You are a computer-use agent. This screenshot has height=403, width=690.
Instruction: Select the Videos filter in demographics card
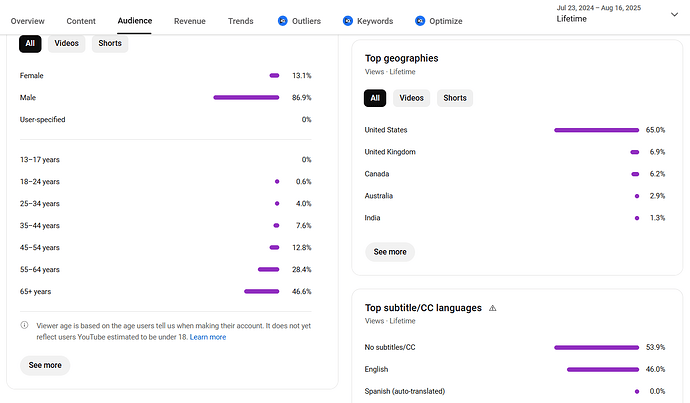coord(66,43)
